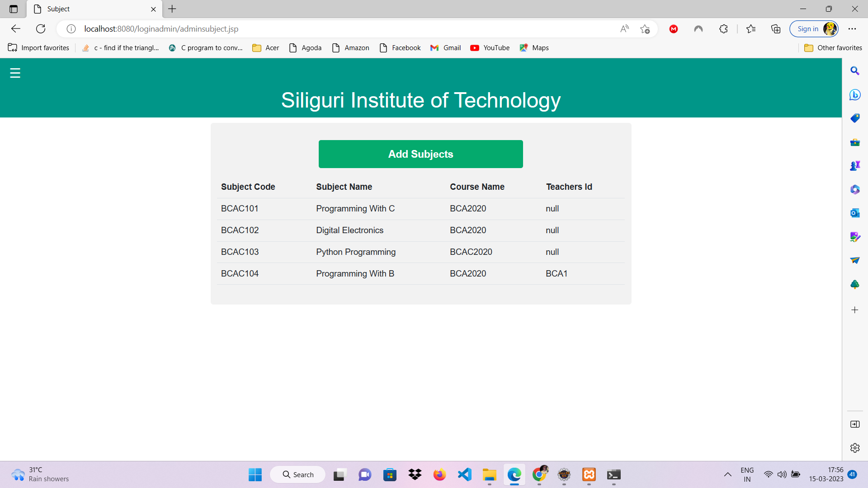
Task: Expand the hidden icons tray on taskbar
Action: click(728, 474)
